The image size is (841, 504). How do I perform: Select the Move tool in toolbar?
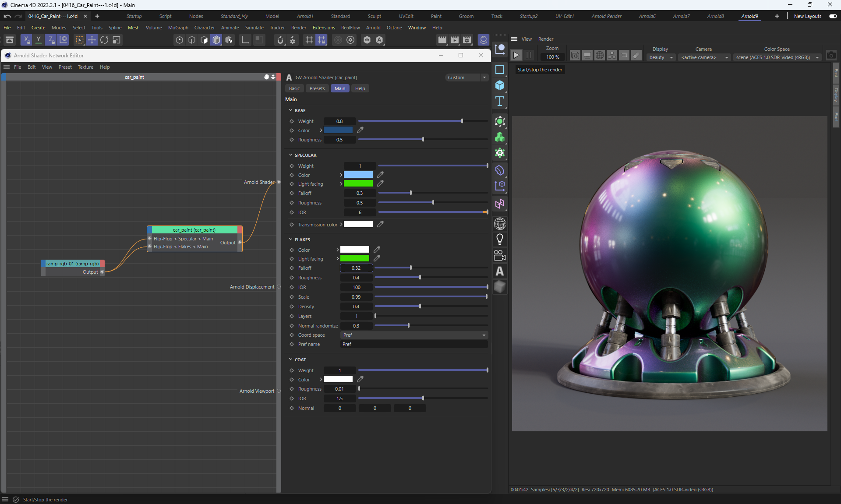(x=92, y=40)
